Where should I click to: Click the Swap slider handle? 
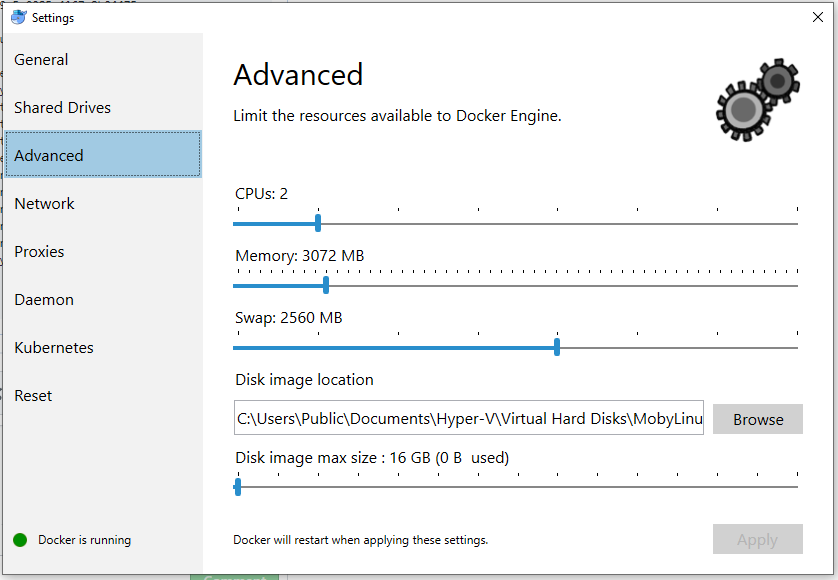pos(557,347)
